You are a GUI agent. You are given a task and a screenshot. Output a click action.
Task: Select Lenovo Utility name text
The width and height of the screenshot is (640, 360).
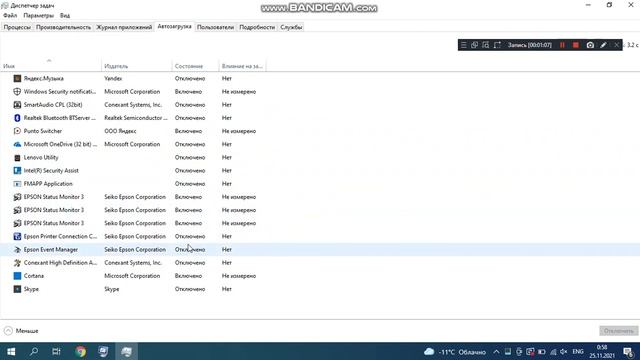tap(41, 158)
